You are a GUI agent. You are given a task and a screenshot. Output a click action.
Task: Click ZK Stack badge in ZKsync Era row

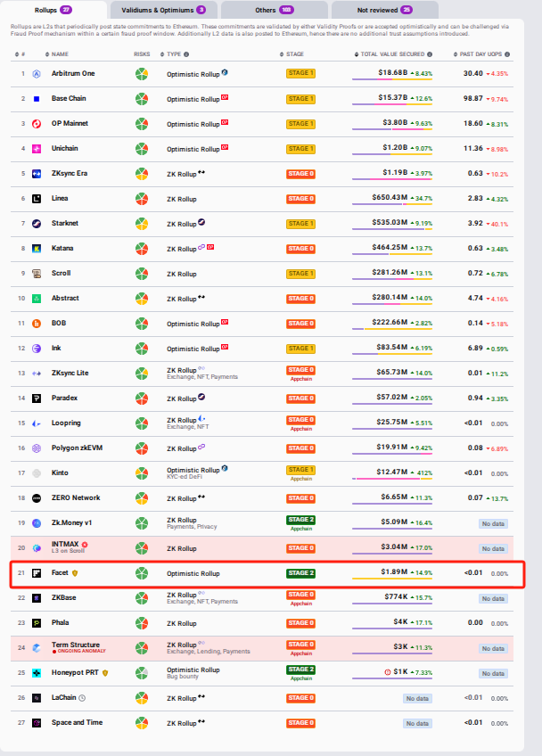201,172
